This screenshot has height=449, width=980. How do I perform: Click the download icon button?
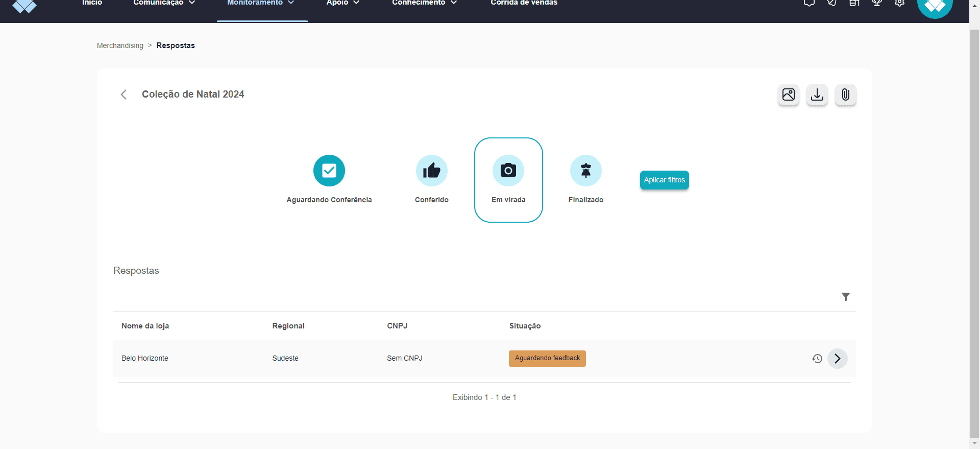point(817,95)
